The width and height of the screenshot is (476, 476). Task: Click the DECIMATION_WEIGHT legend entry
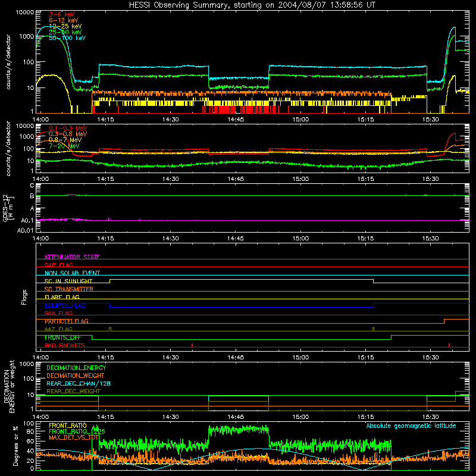pyautogui.click(x=76, y=375)
